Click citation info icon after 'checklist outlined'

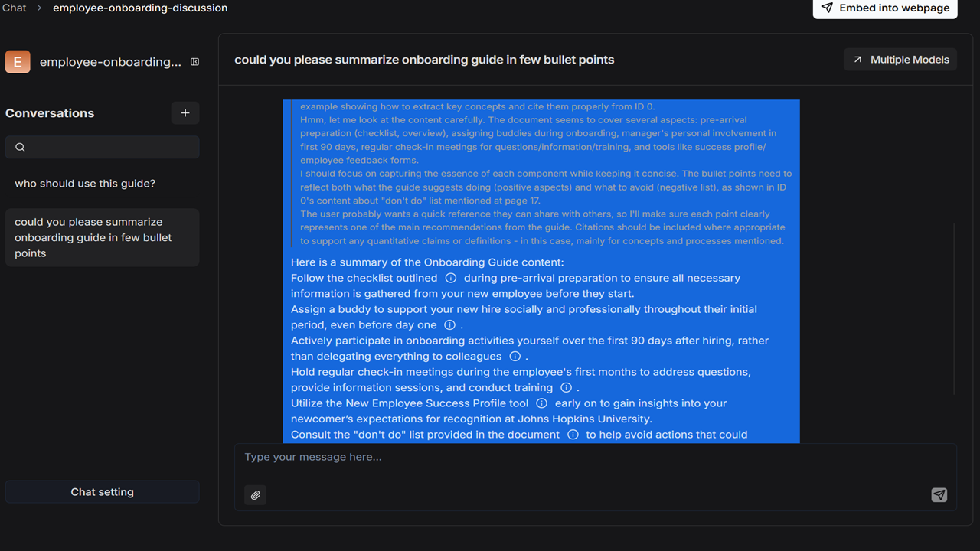point(451,278)
